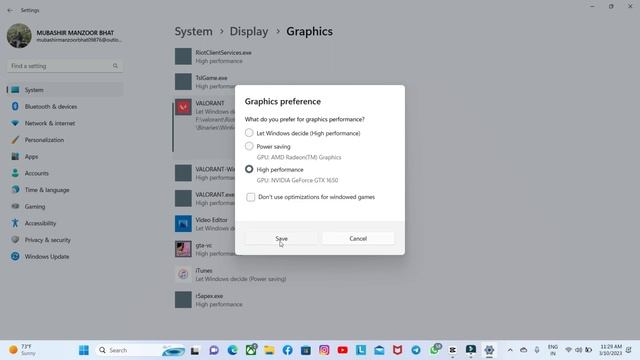Screen dimensions: 640x360
Task: Open Chat app from taskbar
Action: coord(214,350)
